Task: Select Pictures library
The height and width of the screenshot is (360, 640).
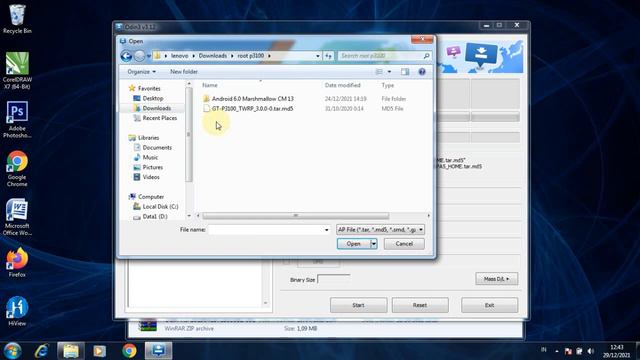Action: pos(153,167)
